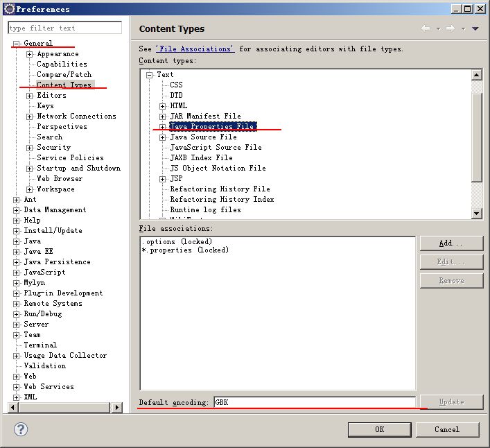Expand the Java Properties File node
This screenshot has height=448, width=490.
point(162,127)
